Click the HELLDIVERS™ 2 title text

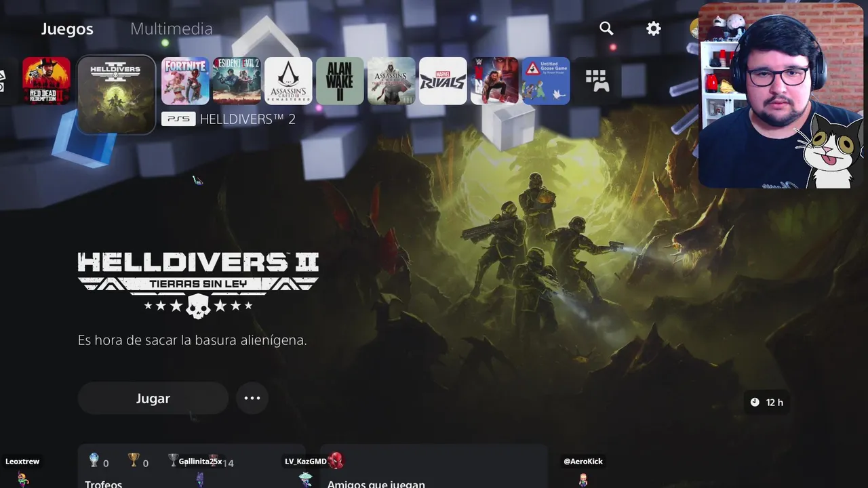point(248,119)
